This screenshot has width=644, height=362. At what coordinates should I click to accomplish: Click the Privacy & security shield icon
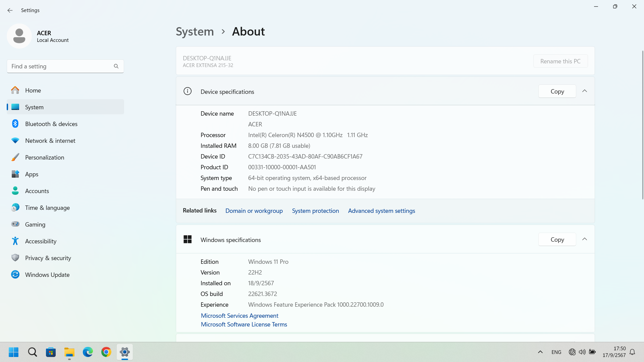15,258
